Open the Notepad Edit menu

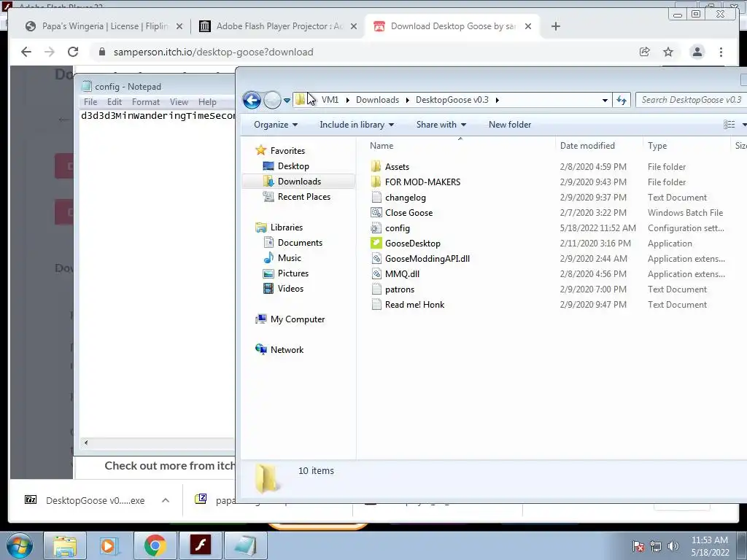click(x=115, y=102)
